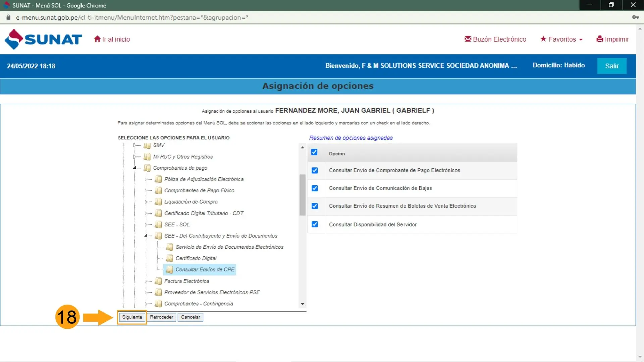Expand the SEE - SOL tree node
644x362 pixels.
[146, 225]
